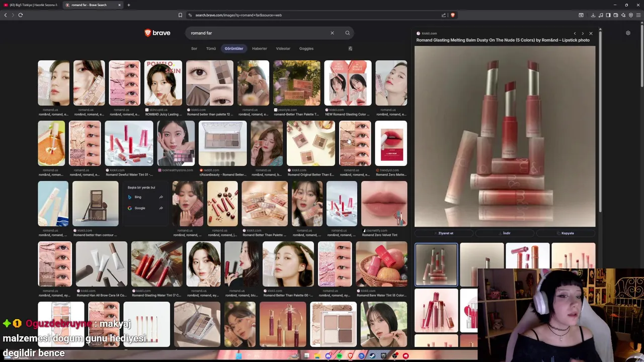Open a new browser tab
This screenshot has height=362, width=644.
pos(128,5)
